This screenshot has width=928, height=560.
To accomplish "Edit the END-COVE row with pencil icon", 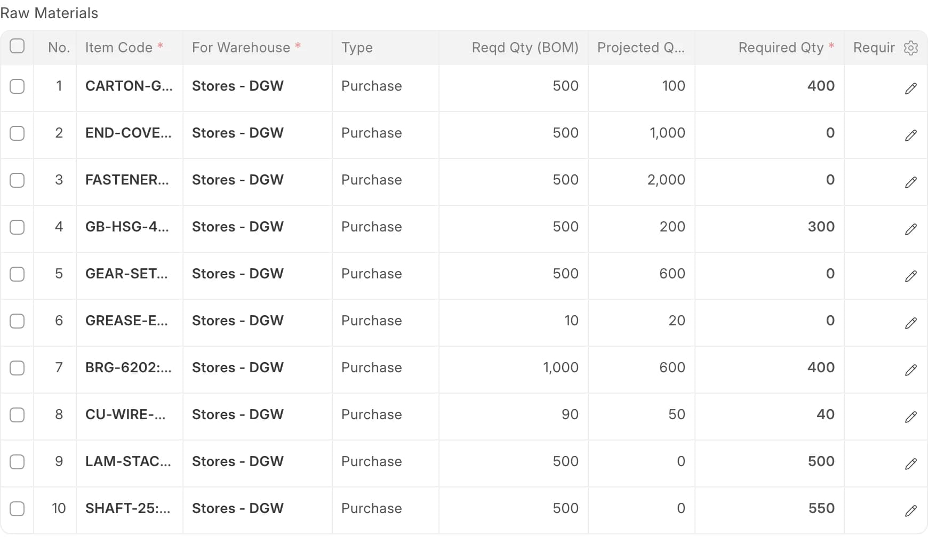I will tap(911, 135).
